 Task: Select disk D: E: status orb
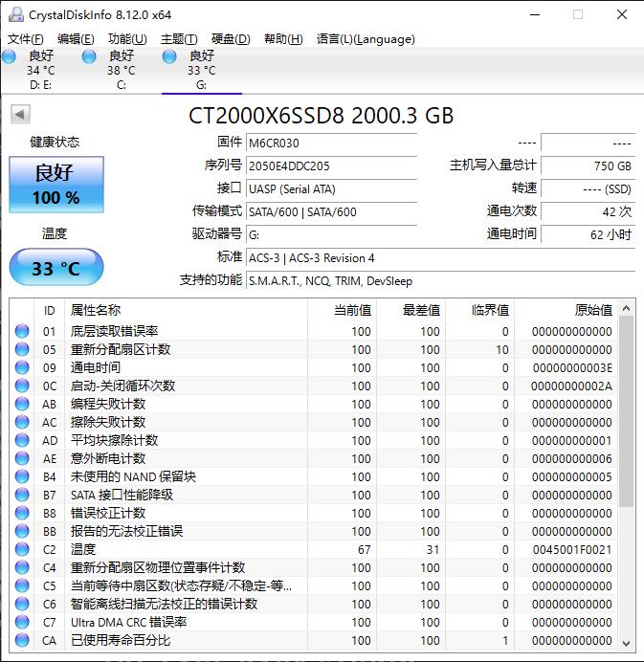[9, 56]
